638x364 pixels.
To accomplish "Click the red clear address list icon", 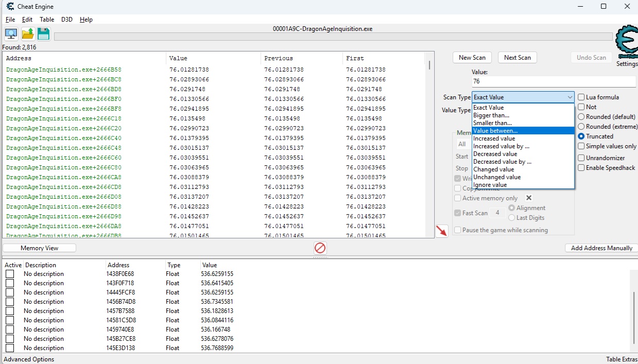I will (320, 248).
